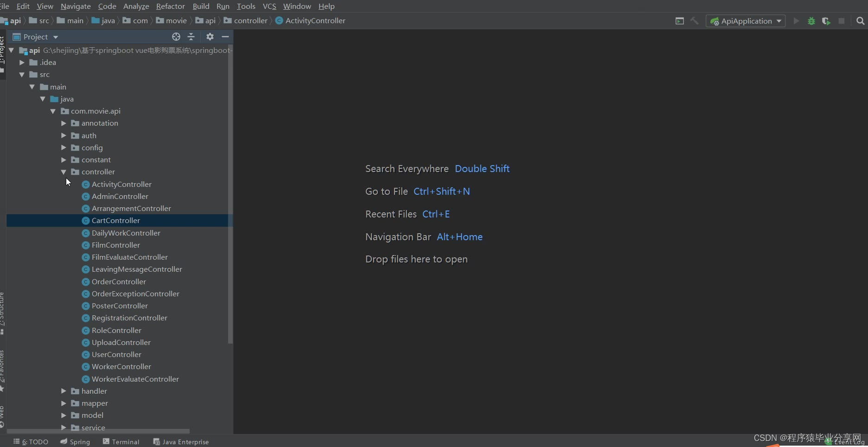The image size is (868, 447).
Task: Click the locate/scroll-from-source target icon
Action: [x=176, y=37]
